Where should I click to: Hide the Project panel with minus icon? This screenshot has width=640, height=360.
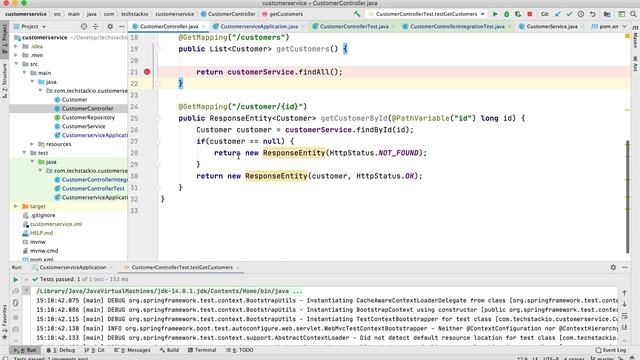(121, 27)
